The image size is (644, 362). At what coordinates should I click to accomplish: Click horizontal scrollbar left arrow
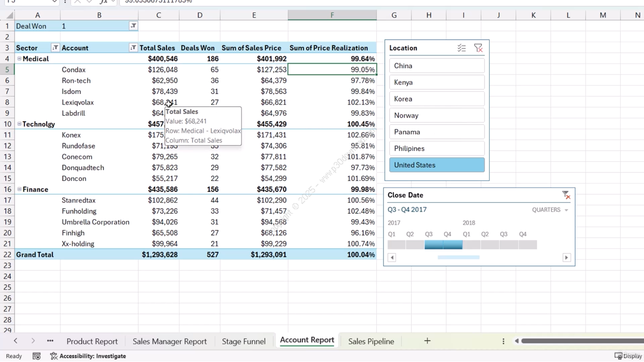click(x=517, y=341)
